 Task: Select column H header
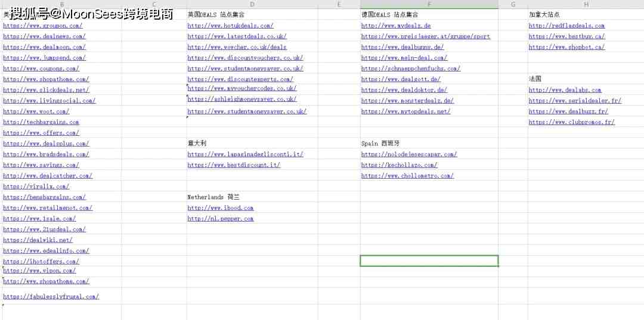(586, 4)
